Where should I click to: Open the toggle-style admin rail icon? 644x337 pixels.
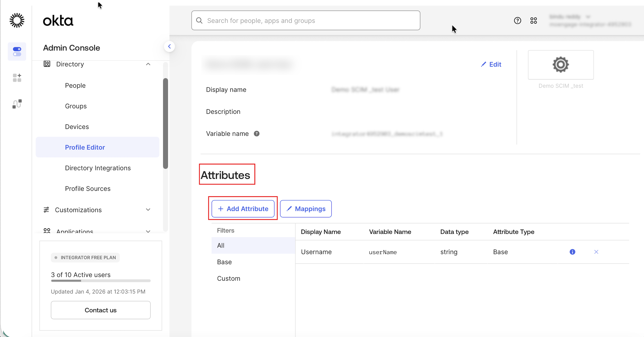coord(17,52)
